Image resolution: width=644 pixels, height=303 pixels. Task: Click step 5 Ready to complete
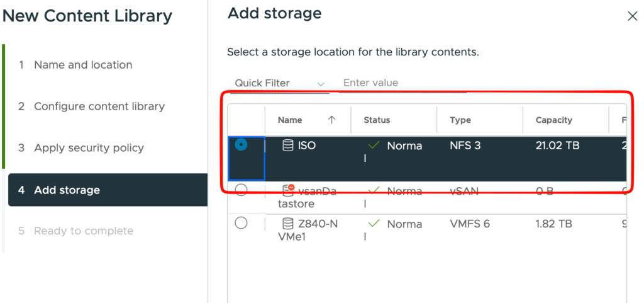click(83, 231)
